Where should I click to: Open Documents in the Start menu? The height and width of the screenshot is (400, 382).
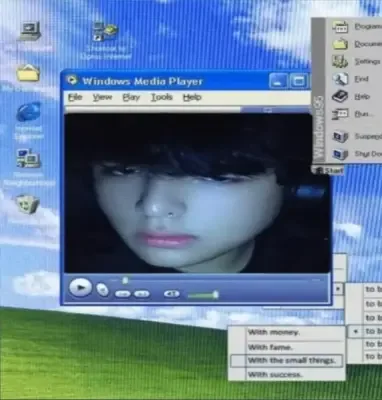(357, 44)
